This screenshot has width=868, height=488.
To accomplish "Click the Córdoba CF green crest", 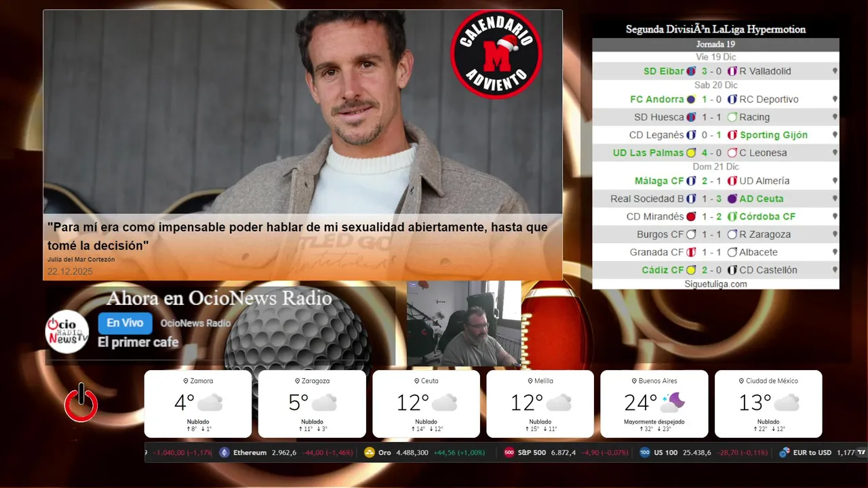I will pos(732,217).
